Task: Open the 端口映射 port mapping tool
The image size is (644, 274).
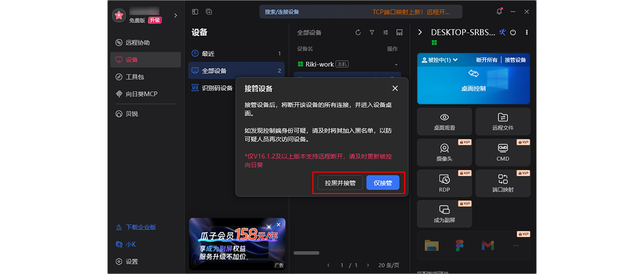Action: coord(503,183)
